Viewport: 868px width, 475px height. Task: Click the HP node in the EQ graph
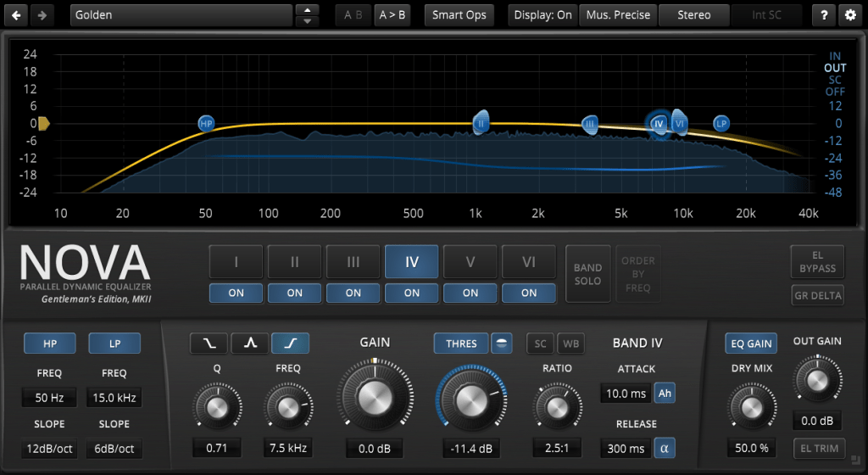[x=206, y=124]
